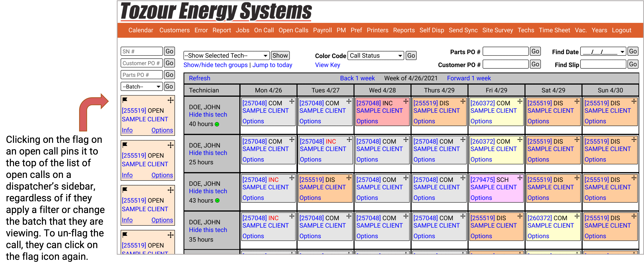Click the green status dot beside 40 hours
Screen dimensions: 644x268
[217, 124]
